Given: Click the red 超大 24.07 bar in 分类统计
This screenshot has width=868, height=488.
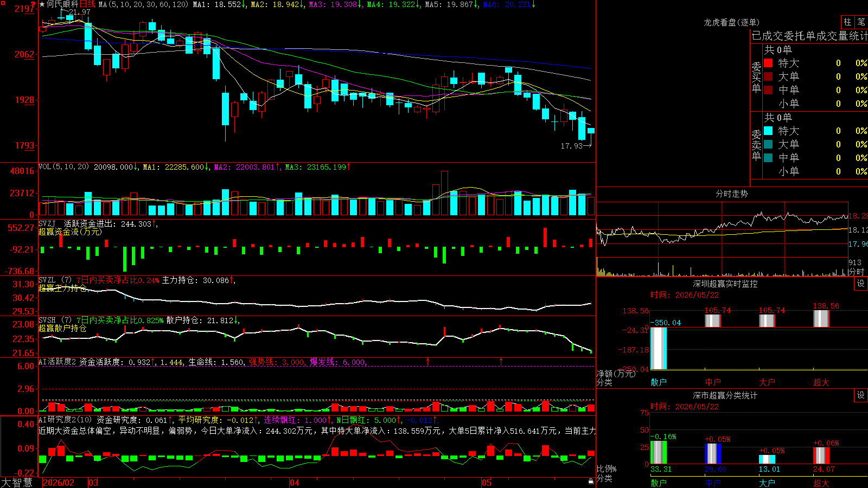Looking at the screenshot, I should pos(821,455).
